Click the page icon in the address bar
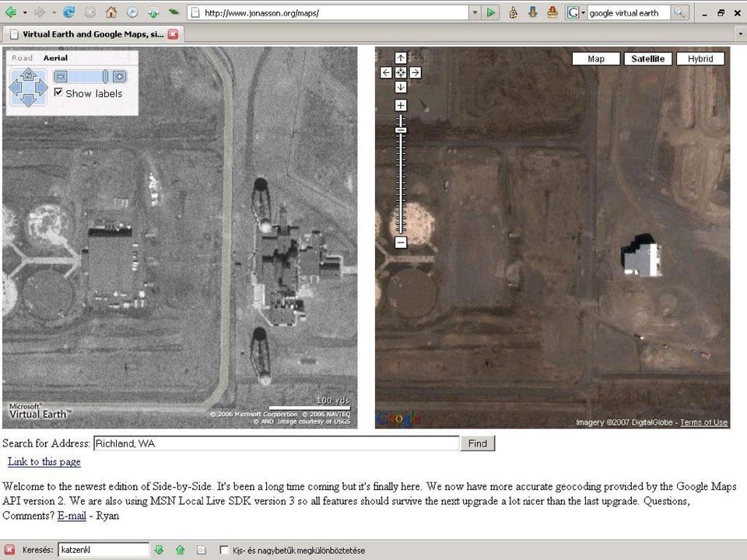 click(195, 13)
